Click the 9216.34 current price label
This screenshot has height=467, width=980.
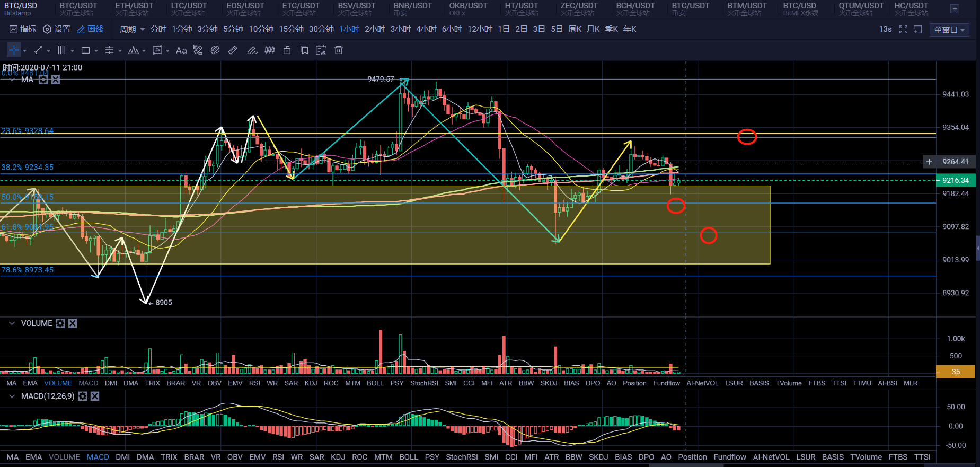(x=956, y=181)
